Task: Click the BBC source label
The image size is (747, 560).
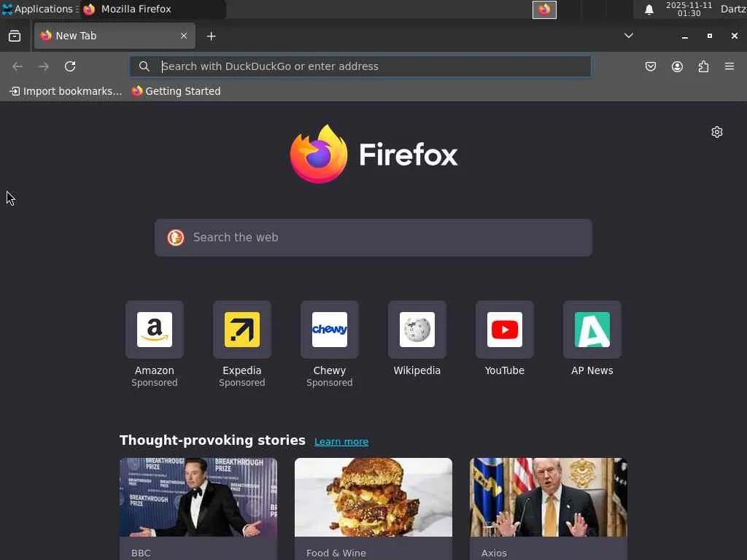Action: (x=141, y=553)
